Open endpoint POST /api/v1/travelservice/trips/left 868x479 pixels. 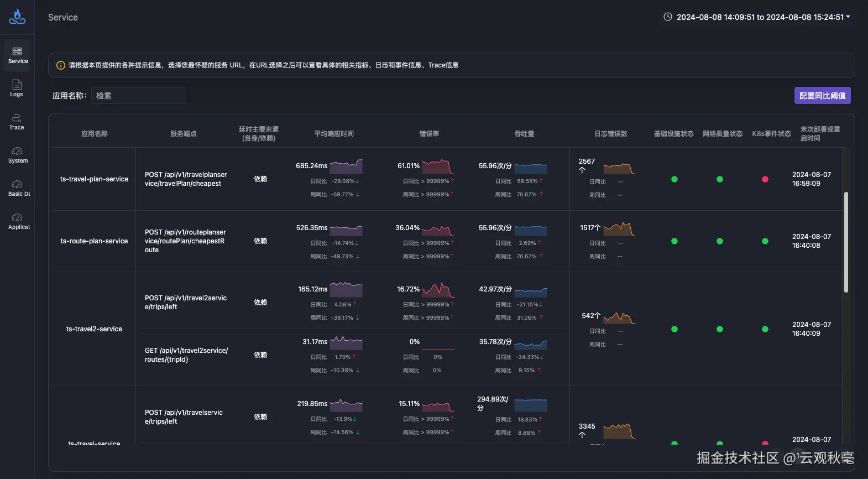click(184, 417)
